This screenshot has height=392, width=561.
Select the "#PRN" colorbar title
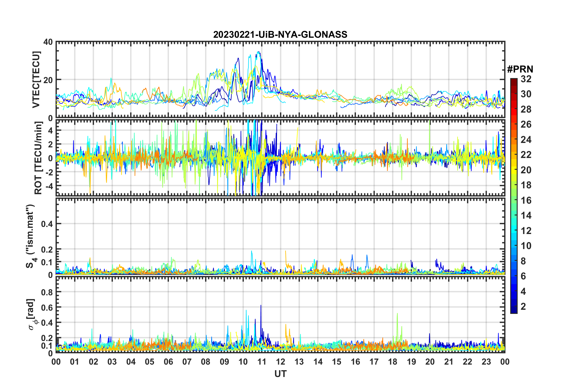[x=520, y=69]
